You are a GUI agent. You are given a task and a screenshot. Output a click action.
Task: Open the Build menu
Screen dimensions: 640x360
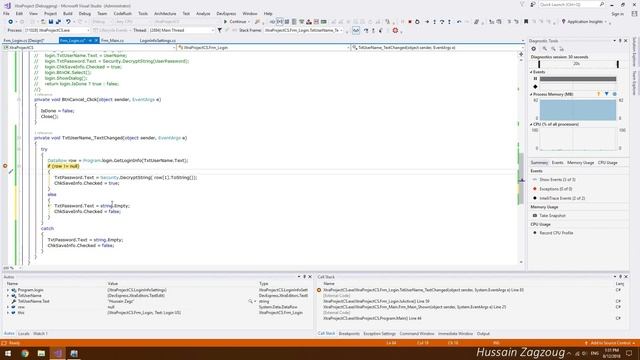pyautogui.click(x=68, y=14)
